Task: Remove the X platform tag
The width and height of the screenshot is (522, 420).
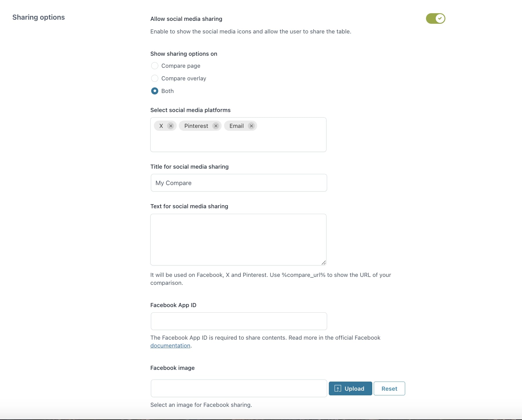Action: (x=171, y=126)
